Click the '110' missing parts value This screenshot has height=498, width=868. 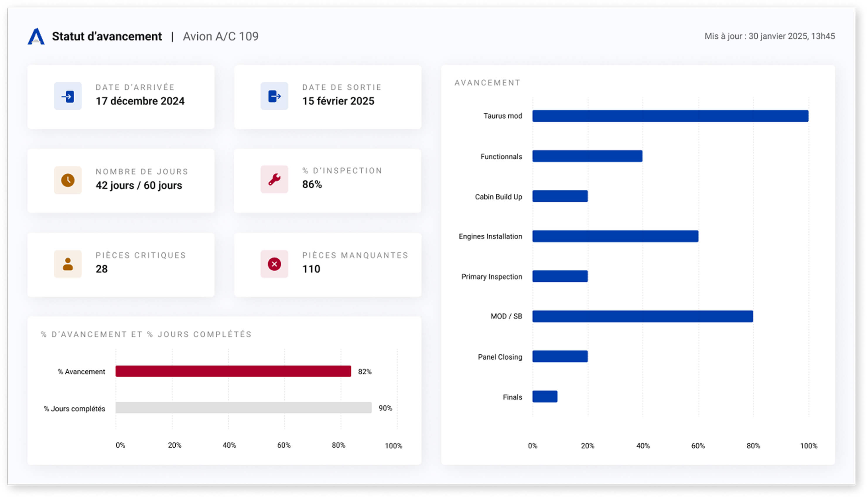[x=311, y=269]
